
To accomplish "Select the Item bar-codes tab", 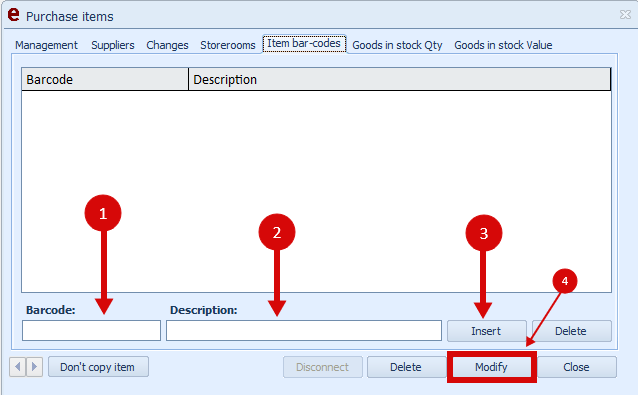I will [x=304, y=44].
